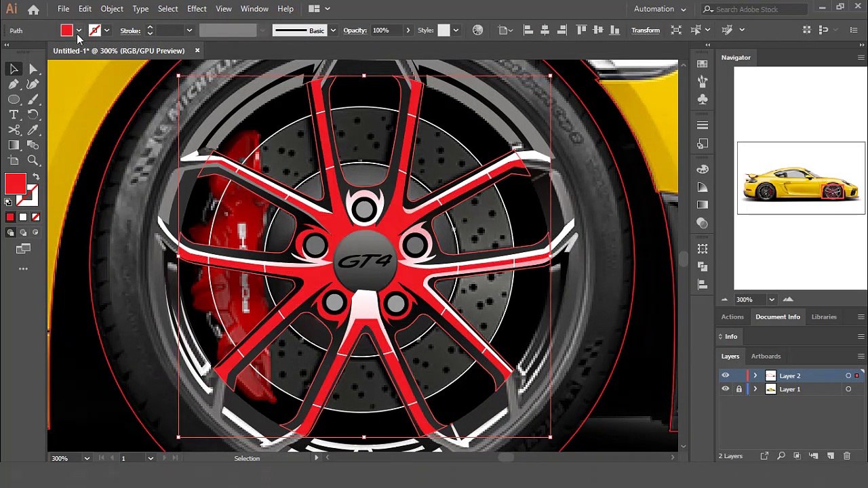Select the Gradient tool
The height and width of the screenshot is (488, 868).
(x=14, y=145)
